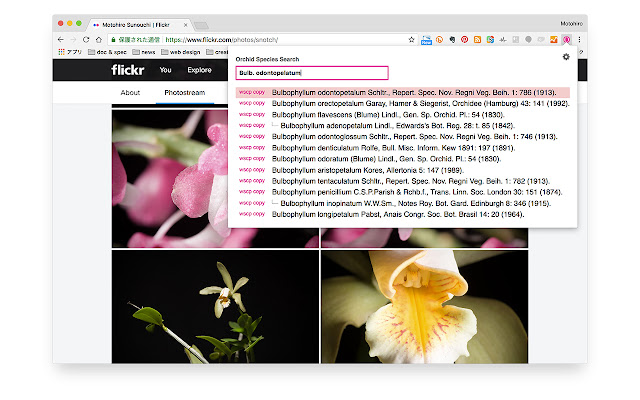This screenshot has height=400, width=640.
Task: Click the Pinterest extension icon
Action: pos(464,40)
